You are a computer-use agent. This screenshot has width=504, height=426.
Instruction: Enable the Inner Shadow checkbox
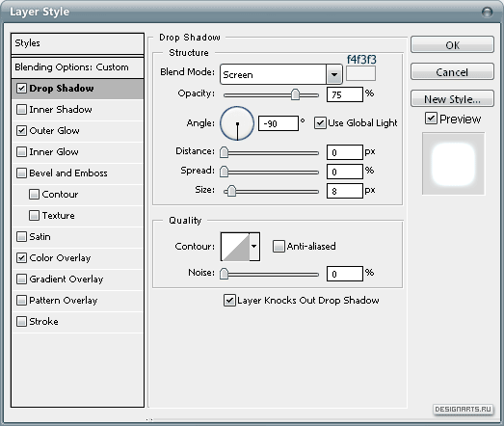tap(21, 109)
